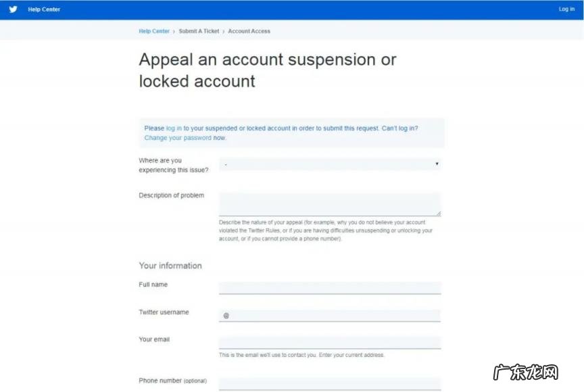Click the "Full name" field label
The height and width of the screenshot is (392, 584).
pyautogui.click(x=153, y=285)
